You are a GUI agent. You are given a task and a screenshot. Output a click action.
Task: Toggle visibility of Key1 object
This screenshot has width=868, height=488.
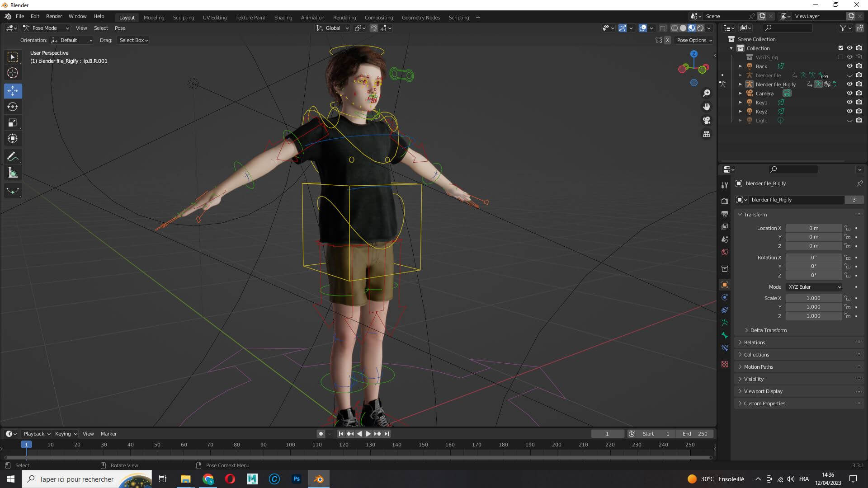(x=849, y=103)
